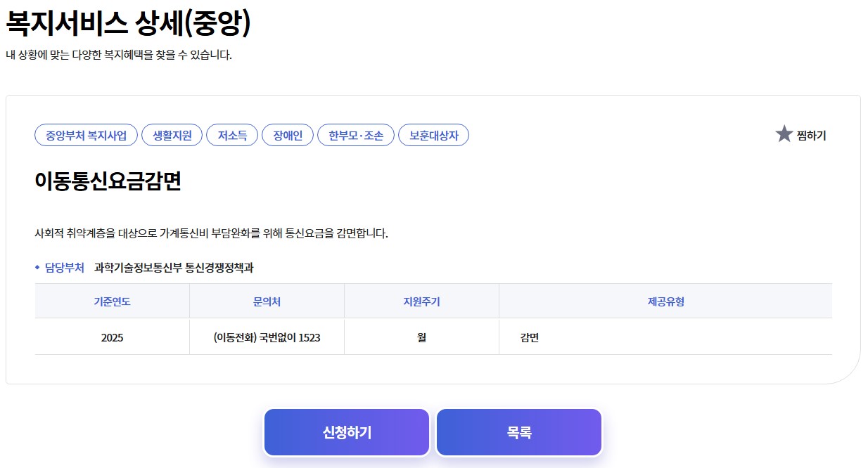Click the 보훈대상자 badge
868x468 pixels.
[x=433, y=135]
